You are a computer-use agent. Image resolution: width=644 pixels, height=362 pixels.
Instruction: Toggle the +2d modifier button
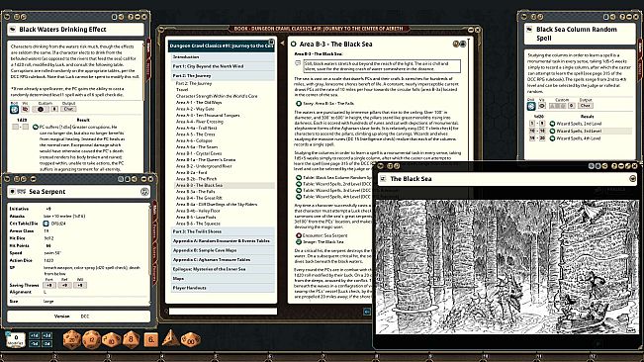click(46, 335)
